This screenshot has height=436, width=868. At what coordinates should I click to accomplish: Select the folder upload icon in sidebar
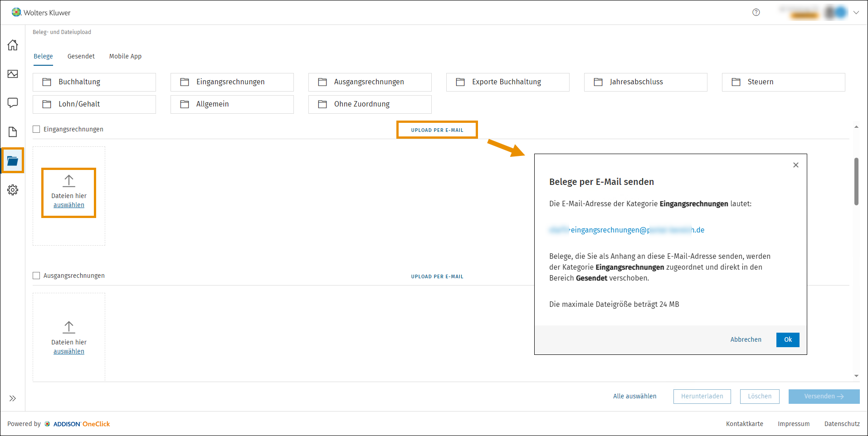[x=13, y=160]
